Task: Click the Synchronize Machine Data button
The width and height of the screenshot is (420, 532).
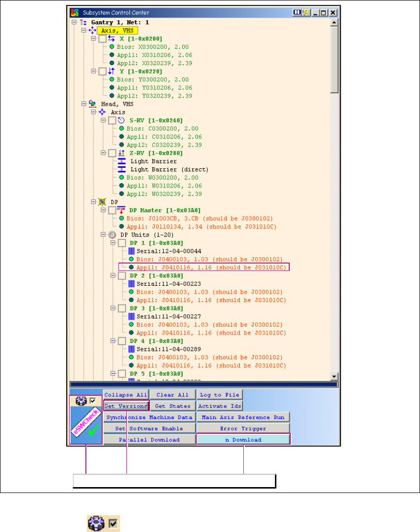Action: [x=149, y=417]
